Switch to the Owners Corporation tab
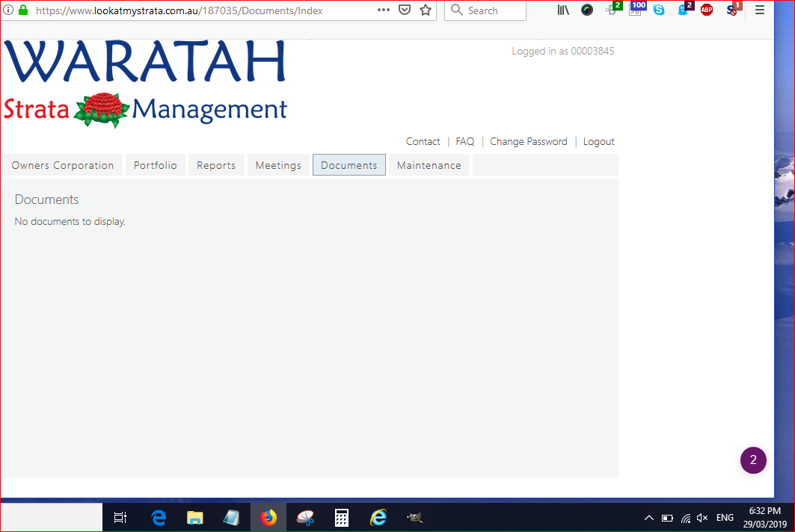This screenshot has height=532, width=795. pyautogui.click(x=63, y=165)
